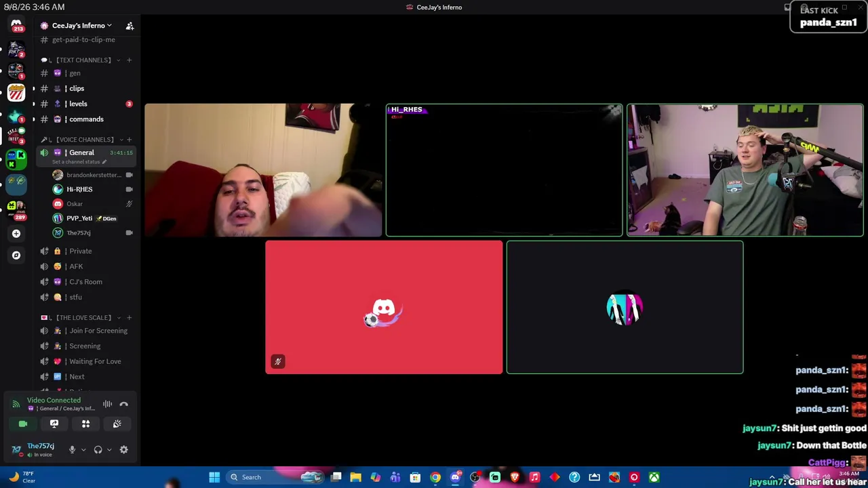Join the Private voice channel
The image size is (868, 488).
click(x=87, y=251)
